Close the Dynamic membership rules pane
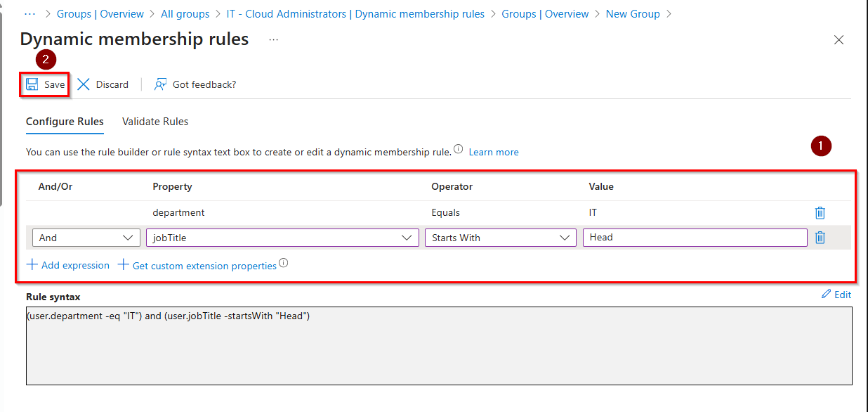This screenshot has width=868, height=412. tap(839, 40)
